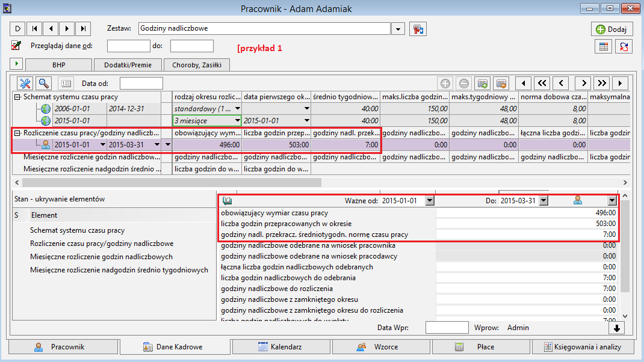The image size is (644, 362).
Task: Click the magnifying glass search icon
Action: (x=43, y=84)
